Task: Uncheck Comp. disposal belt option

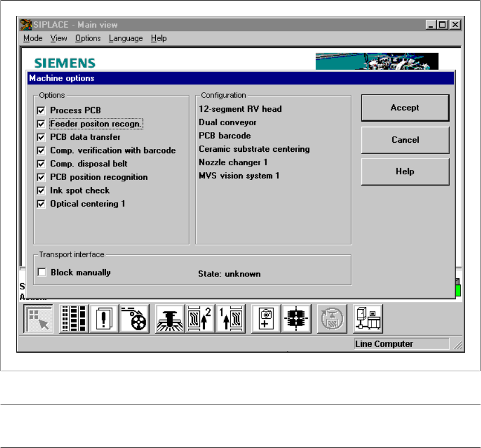Action: pyautogui.click(x=41, y=164)
